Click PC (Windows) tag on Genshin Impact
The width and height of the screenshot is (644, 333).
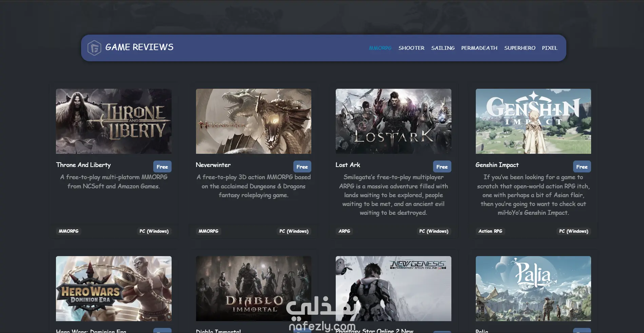tap(574, 231)
